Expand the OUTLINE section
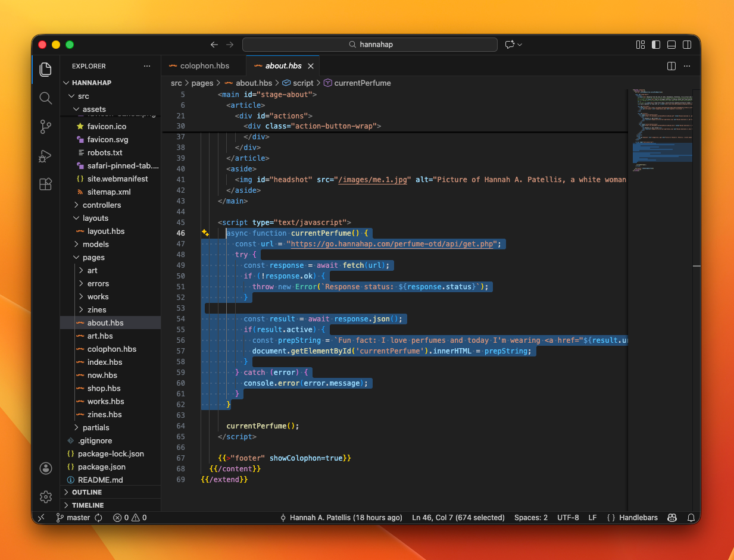 [86, 492]
